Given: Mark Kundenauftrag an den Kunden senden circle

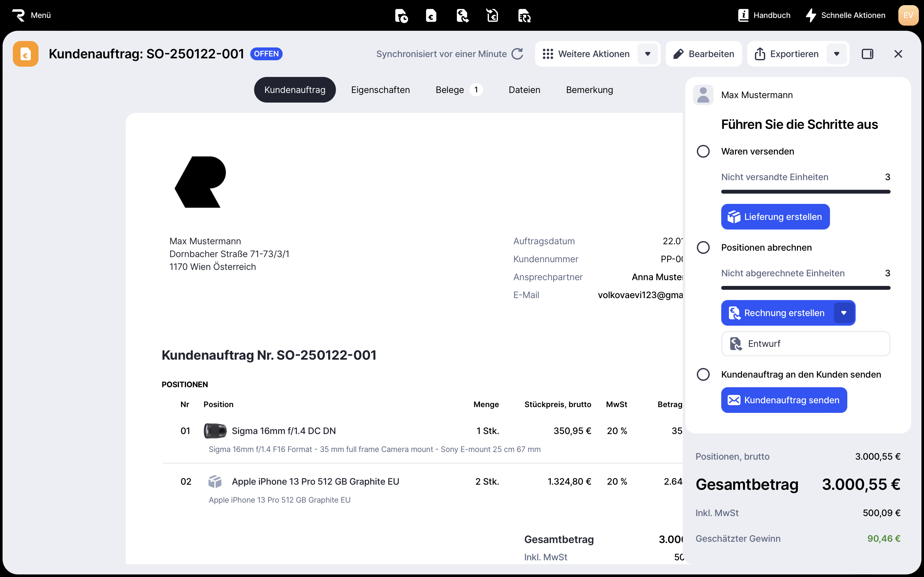Looking at the screenshot, I should click(703, 374).
